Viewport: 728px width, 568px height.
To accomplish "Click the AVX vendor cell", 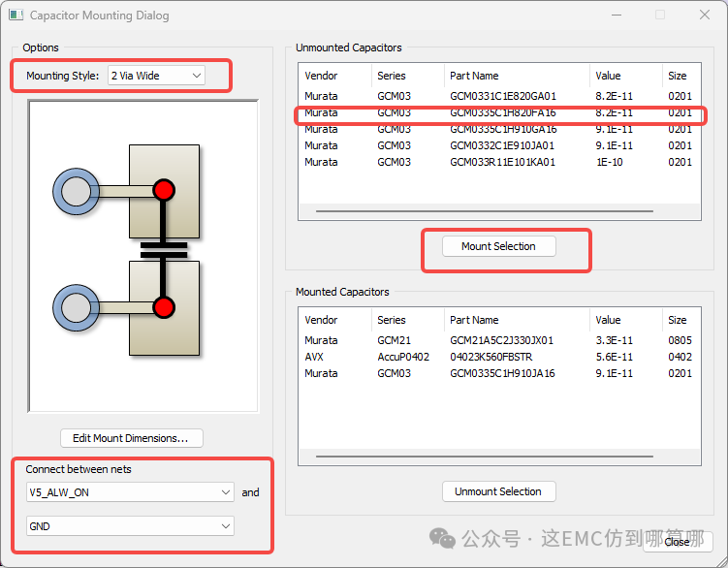I will tap(314, 357).
